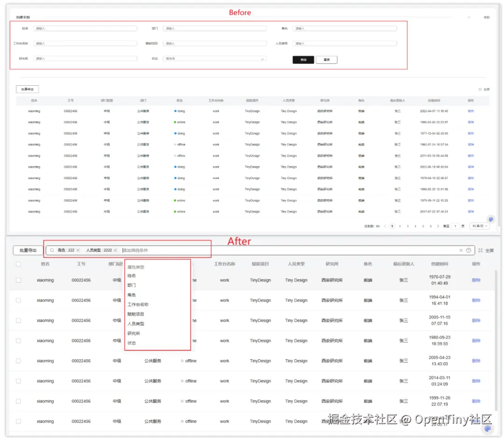The width and height of the screenshot is (504, 438).
Task: Delete the row dated 2017-07-22 in the Before table
Action: pos(471,212)
